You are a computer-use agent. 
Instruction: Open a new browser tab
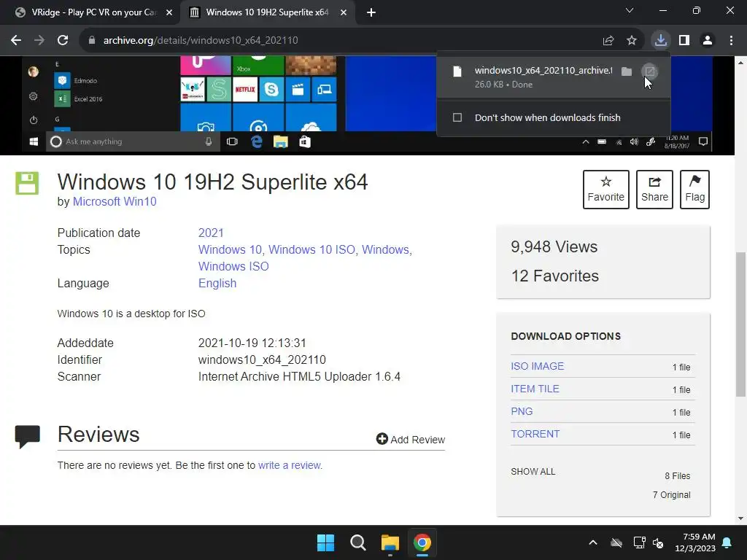pyautogui.click(x=371, y=12)
